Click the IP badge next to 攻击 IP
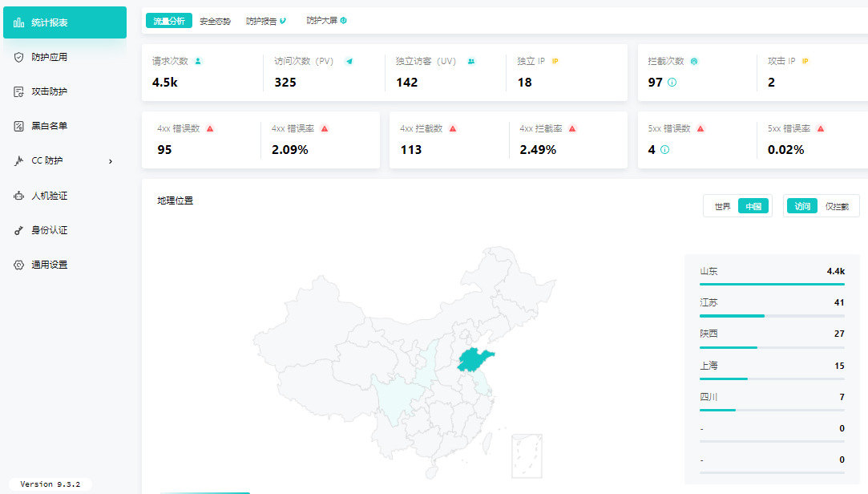The image size is (868, 494). (x=805, y=61)
